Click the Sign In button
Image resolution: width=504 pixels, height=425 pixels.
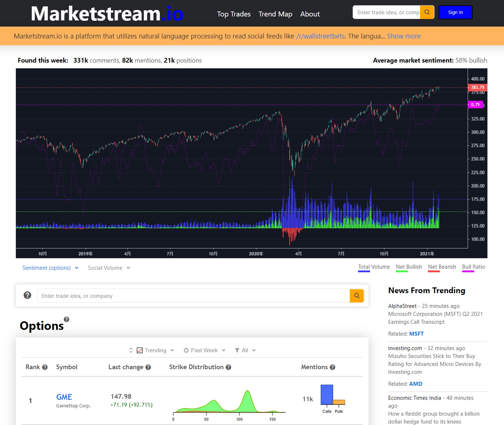pyautogui.click(x=455, y=12)
